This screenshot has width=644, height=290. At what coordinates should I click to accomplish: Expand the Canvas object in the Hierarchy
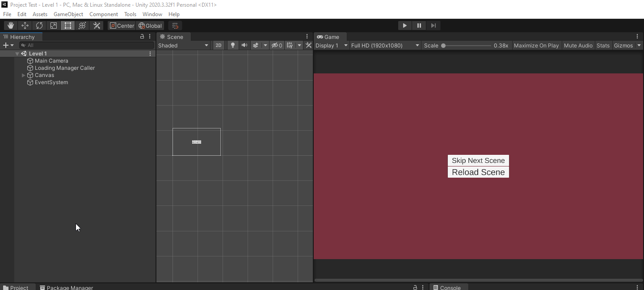tap(23, 75)
